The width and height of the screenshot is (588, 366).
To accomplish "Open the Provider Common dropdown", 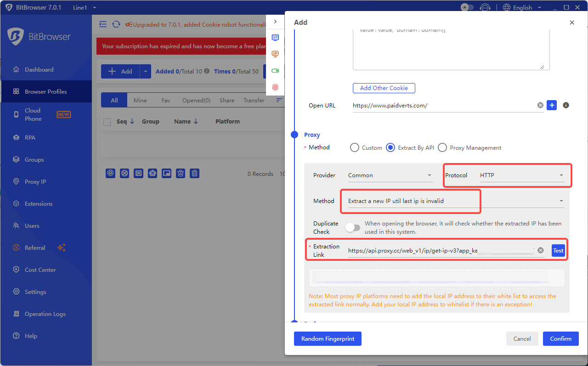I will pos(390,175).
